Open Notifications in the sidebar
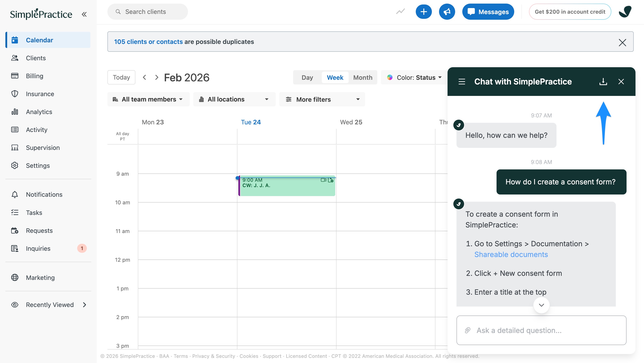This screenshot has height=363, width=644. click(48, 194)
